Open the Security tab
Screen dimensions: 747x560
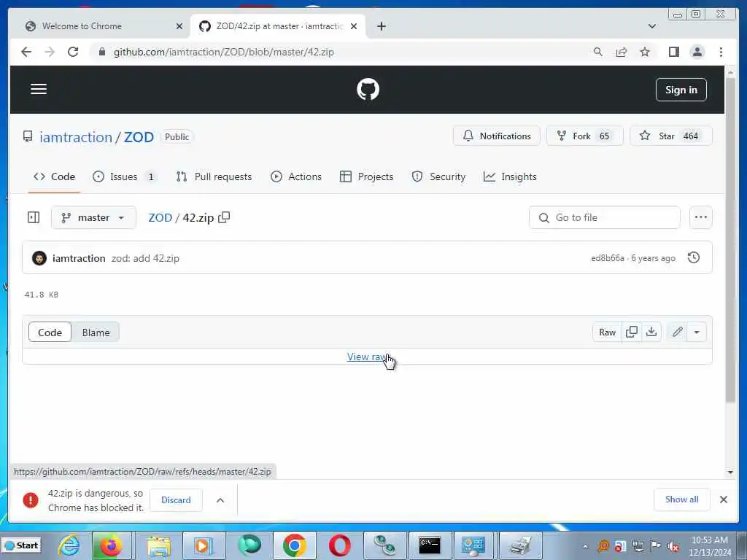click(x=438, y=176)
